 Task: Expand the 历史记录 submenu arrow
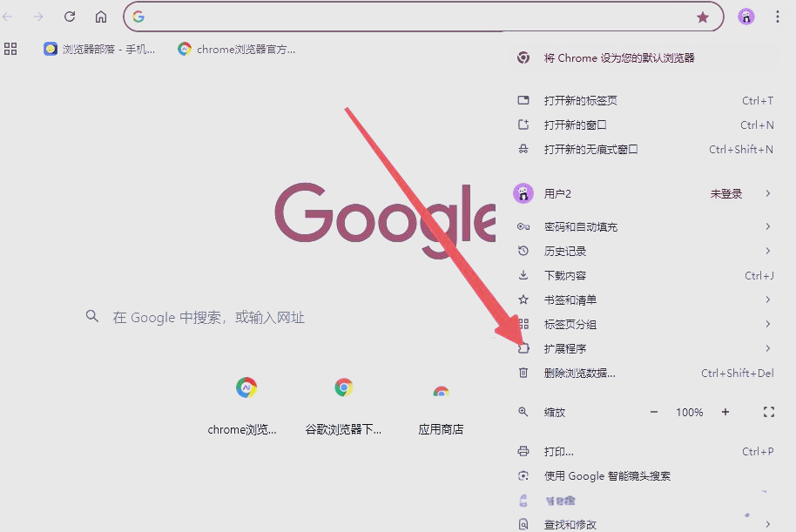tap(767, 251)
